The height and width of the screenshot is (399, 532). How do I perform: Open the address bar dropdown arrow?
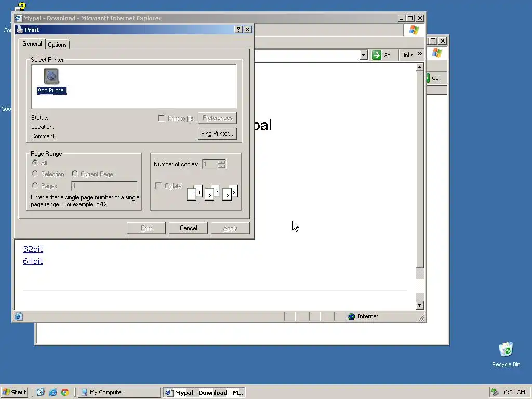click(x=363, y=55)
